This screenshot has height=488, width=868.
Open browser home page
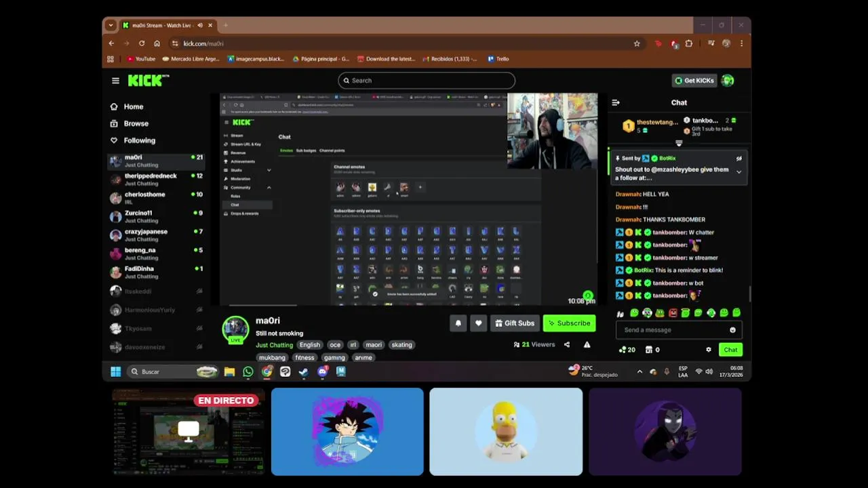click(x=157, y=43)
